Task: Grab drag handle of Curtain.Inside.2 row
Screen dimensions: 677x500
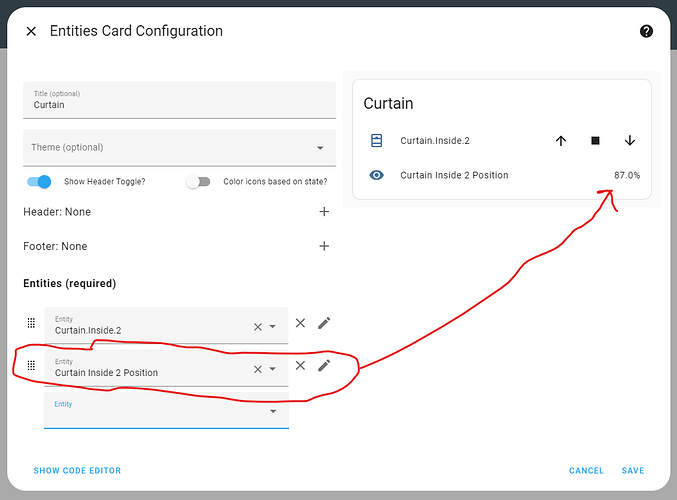Action: [31, 323]
